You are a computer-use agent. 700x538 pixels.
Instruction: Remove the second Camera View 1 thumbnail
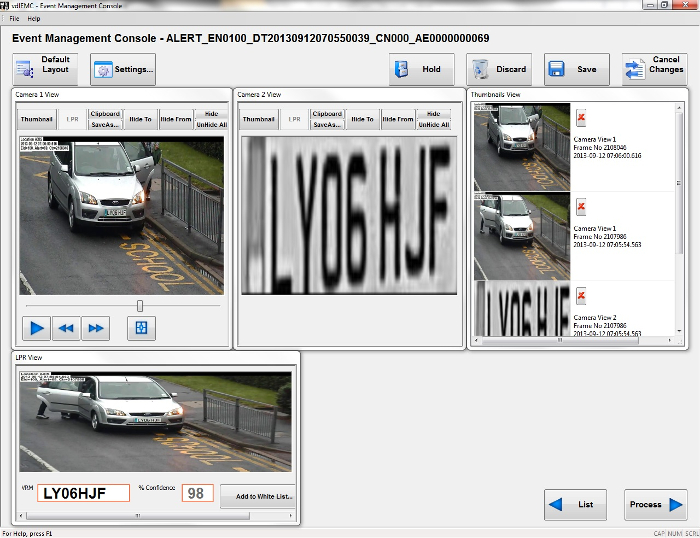pos(582,207)
